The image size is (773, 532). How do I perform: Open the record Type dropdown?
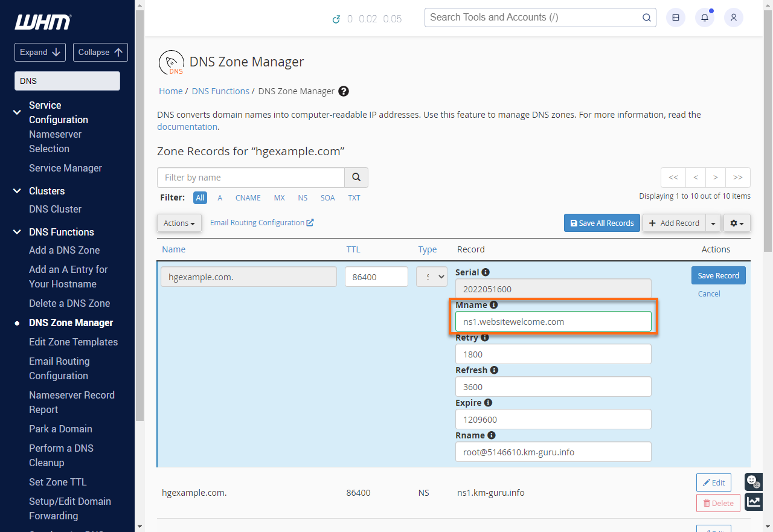coord(431,276)
